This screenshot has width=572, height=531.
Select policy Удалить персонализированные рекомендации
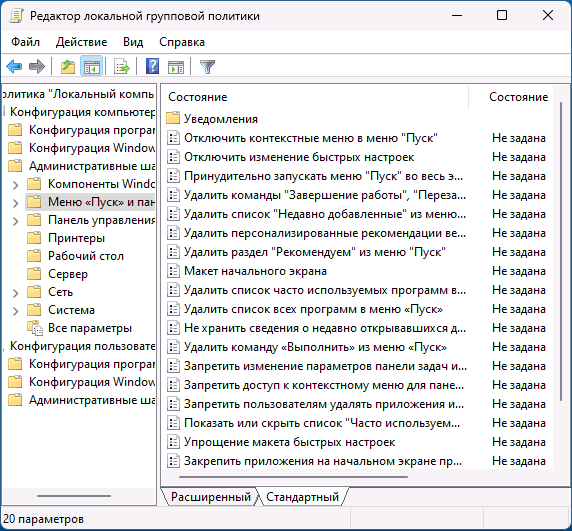click(x=325, y=233)
